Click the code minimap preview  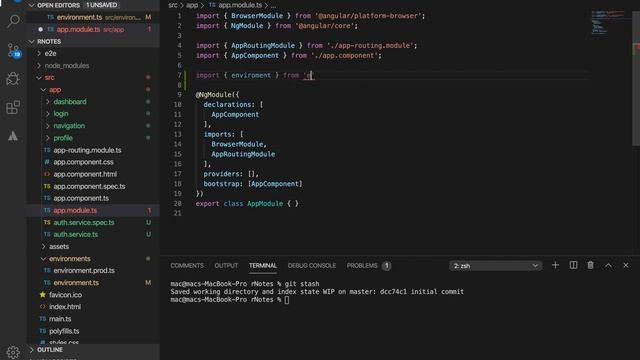pos(607,22)
